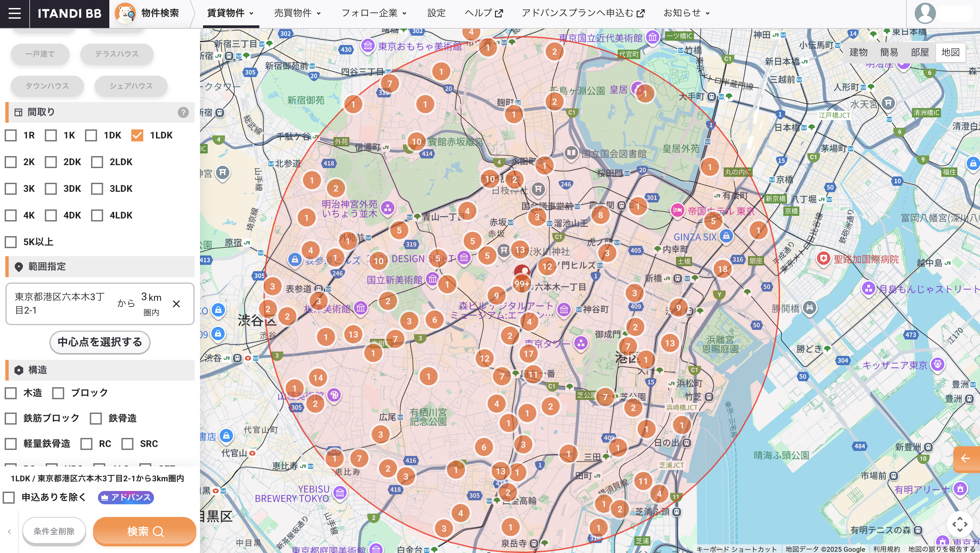The width and height of the screenshot is (980, 553).
Task: Select the テラスハウス property type button
Action: point(117,54)
